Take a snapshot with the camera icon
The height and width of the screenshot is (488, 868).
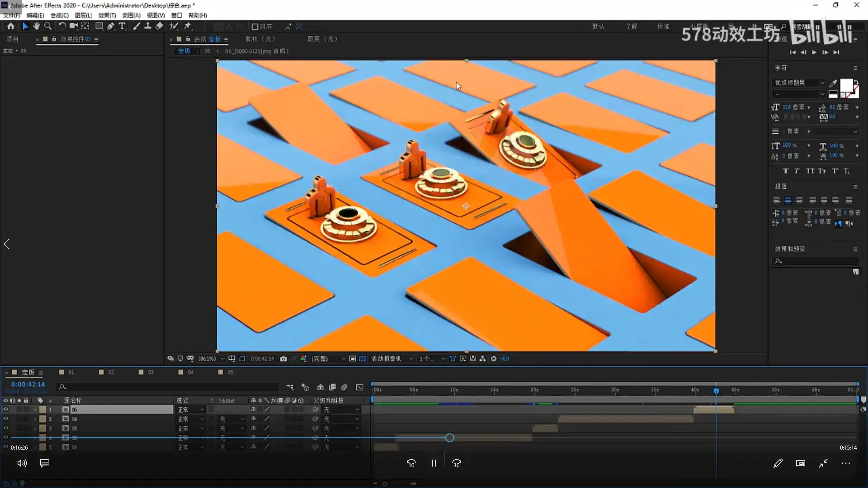(x=284, y=358)
